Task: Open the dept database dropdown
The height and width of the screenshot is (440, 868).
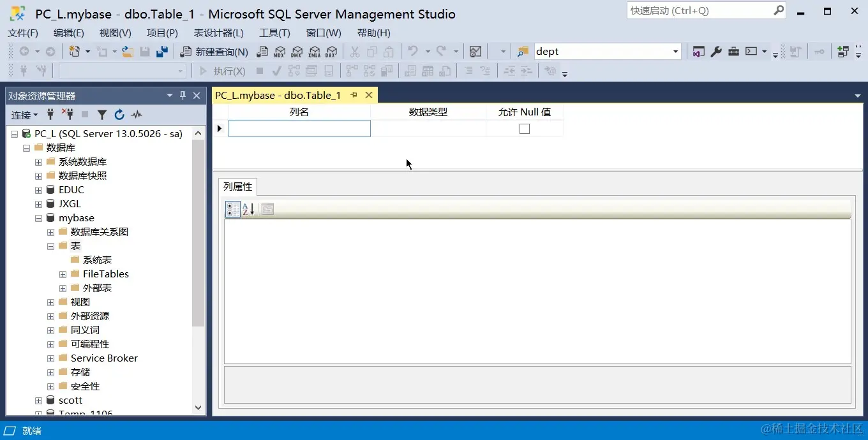Action: point(675,52)
